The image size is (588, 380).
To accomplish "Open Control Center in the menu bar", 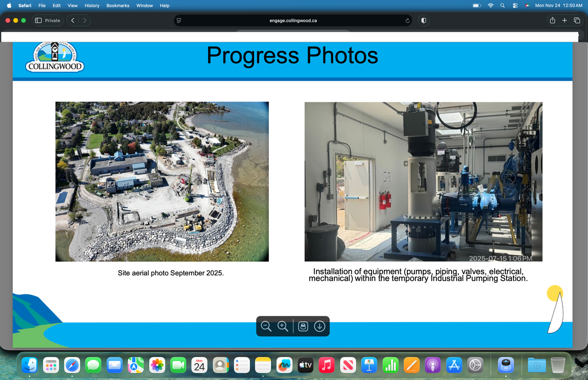I will (515, 6).
